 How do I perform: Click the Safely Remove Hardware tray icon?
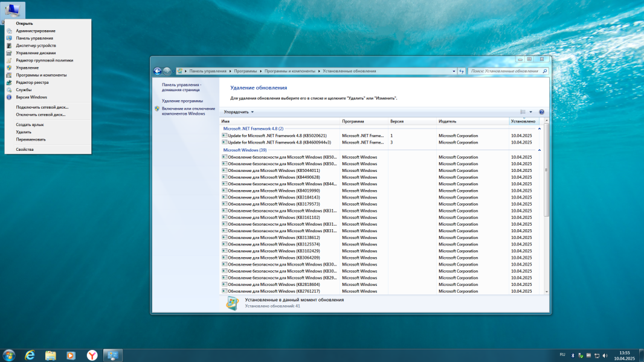click(581, 355)
